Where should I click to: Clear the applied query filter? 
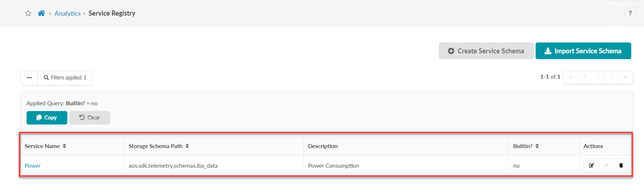click(x=90, y=118)
